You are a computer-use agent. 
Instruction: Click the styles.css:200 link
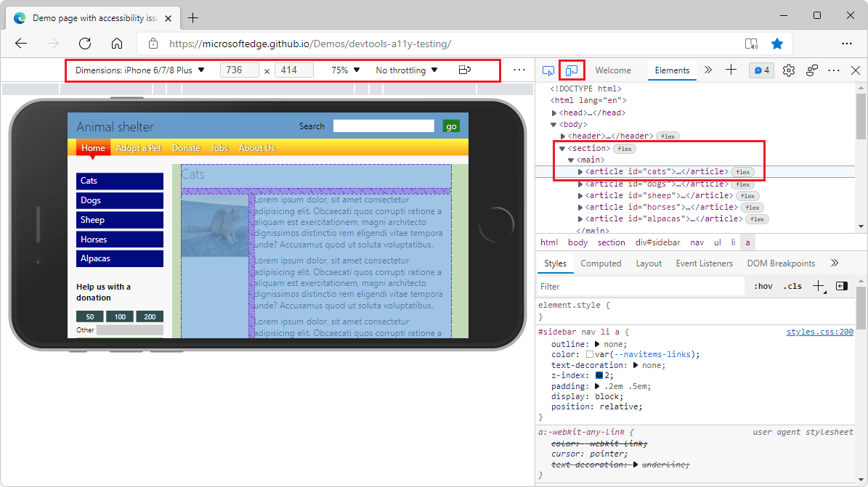coord(819,332)
